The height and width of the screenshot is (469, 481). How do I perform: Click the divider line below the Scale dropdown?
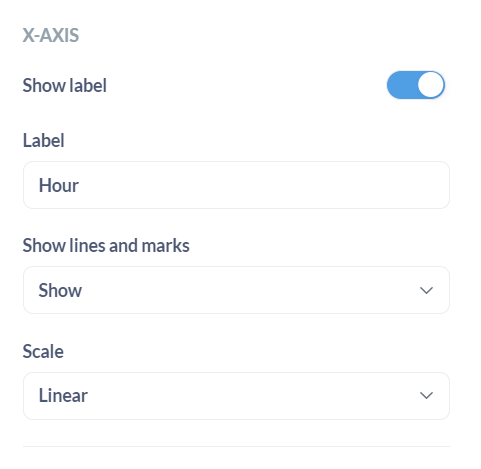[236, 446]
